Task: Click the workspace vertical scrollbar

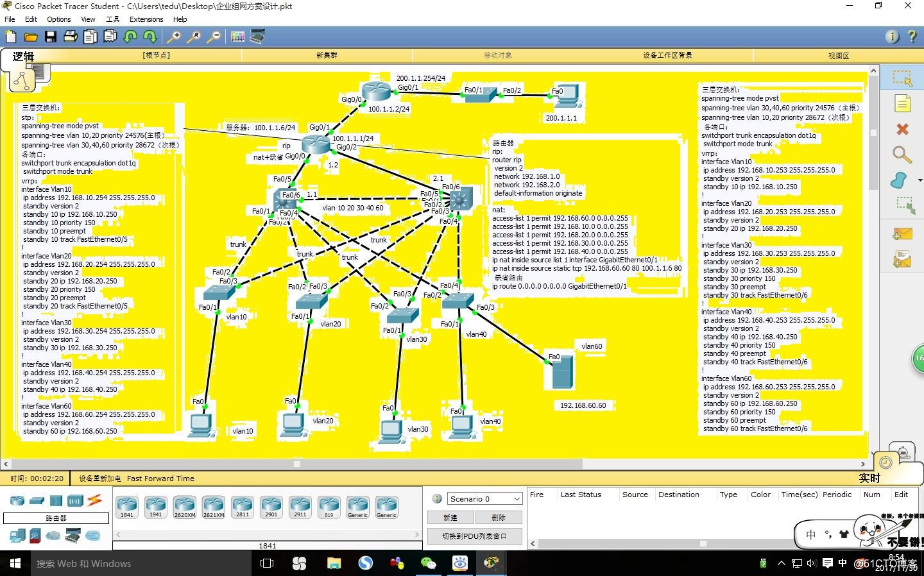Action: click(873, 133)
